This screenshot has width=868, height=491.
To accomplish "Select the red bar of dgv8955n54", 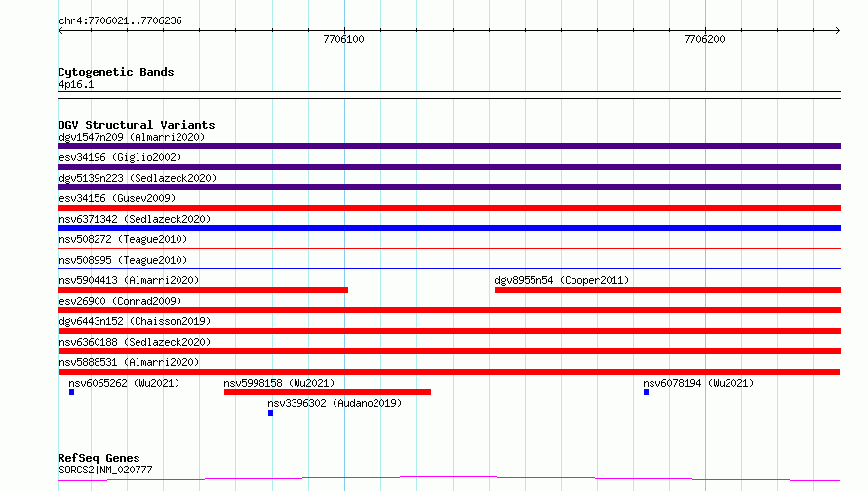I will pos(668,290).
